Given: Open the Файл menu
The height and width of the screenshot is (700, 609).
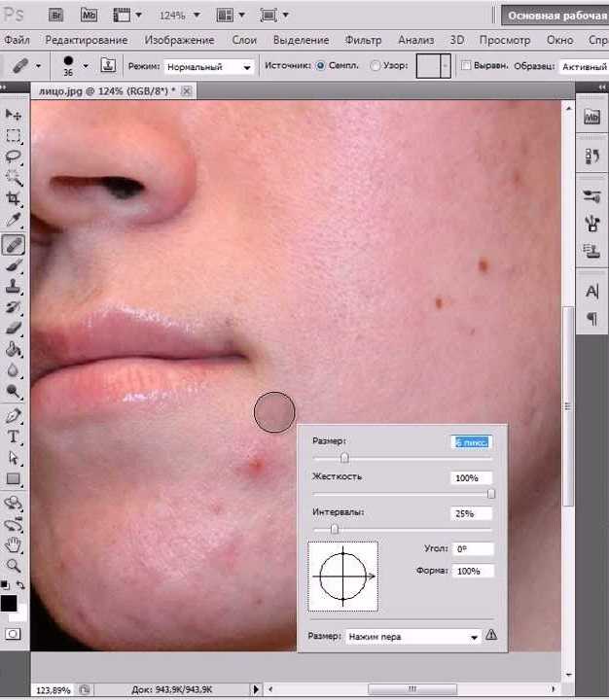Looking at the screenshot, I should [17, 40].
